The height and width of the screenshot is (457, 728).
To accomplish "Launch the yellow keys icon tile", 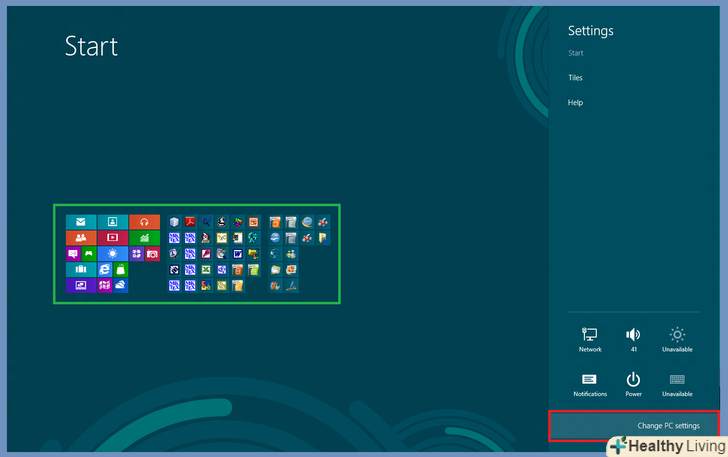I will pyautogui.click(x=254, y=254).
